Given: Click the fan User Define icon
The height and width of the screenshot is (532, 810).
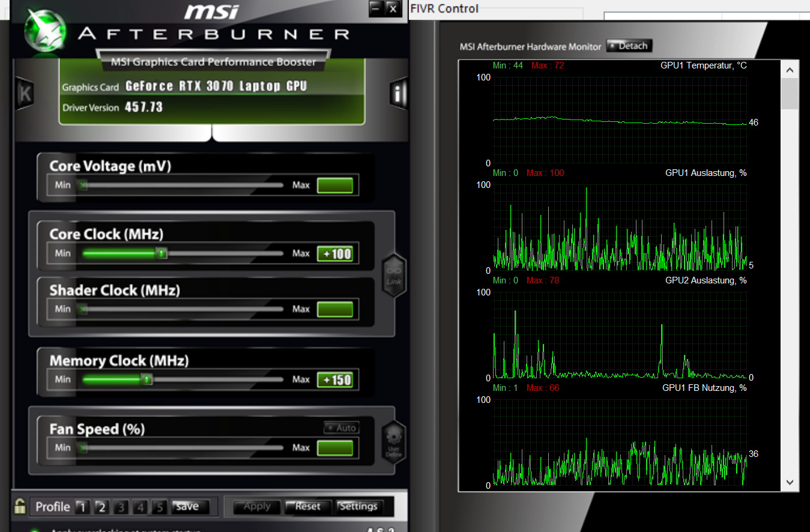Looking at the screenshot, I should pyautogui.click(x=394, y=441).
